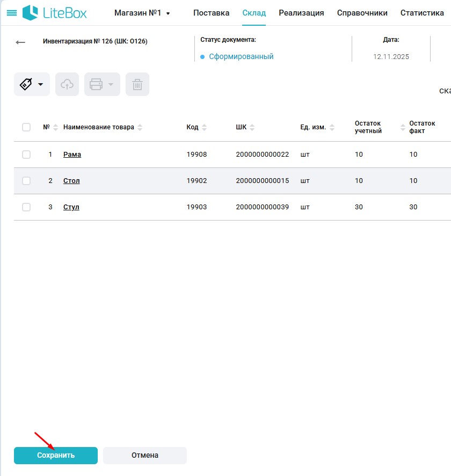Go back using the left arrow
451x476 pixels.
(20, 42)
